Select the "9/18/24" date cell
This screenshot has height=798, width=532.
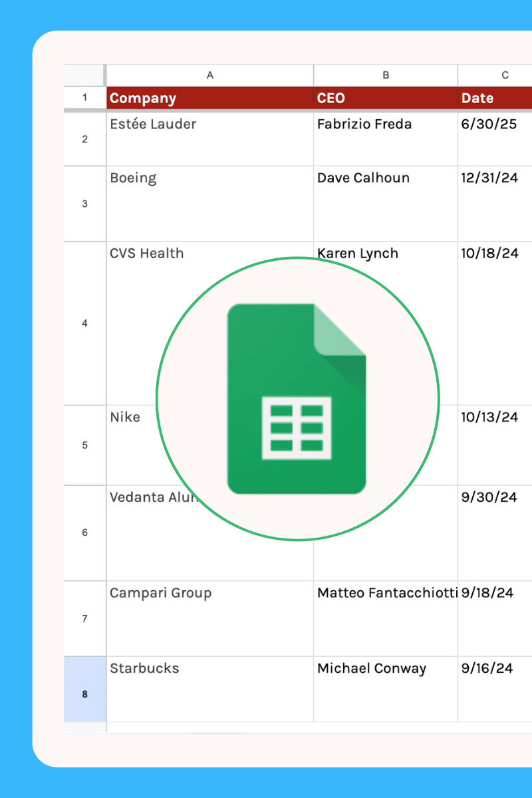point(495,618)
